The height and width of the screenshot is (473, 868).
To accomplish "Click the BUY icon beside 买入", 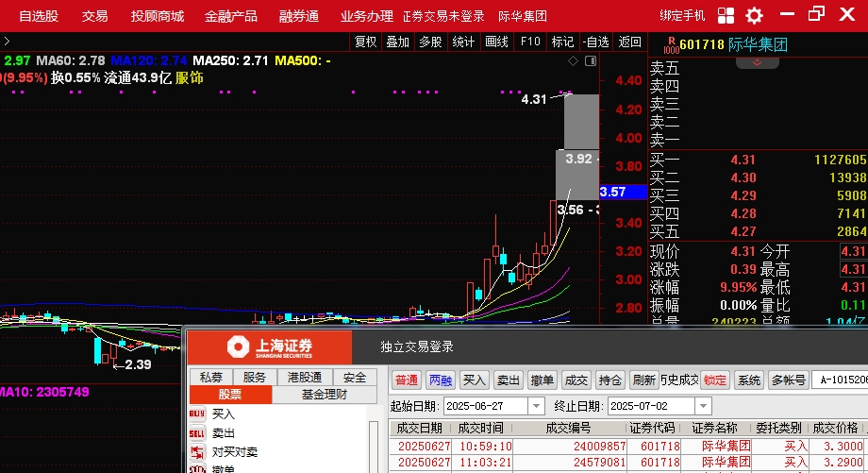I will click(x=197, y=414).
